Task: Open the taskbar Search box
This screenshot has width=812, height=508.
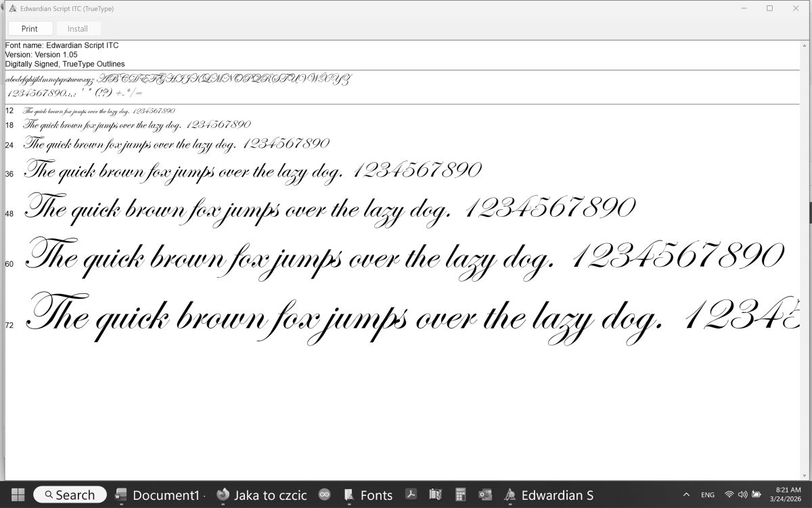Action: coord(70,494)
